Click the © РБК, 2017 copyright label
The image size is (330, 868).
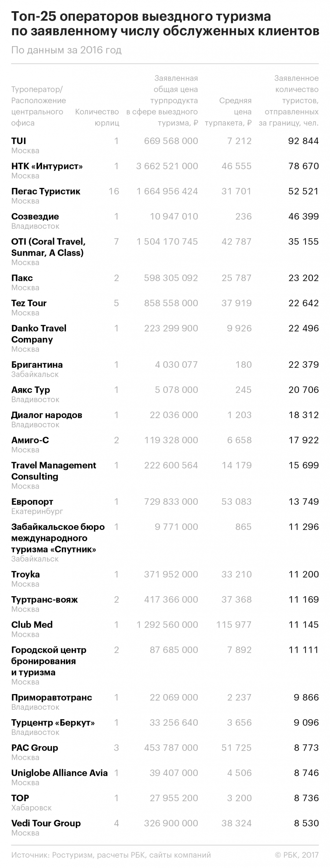click(x=296, y=855)
